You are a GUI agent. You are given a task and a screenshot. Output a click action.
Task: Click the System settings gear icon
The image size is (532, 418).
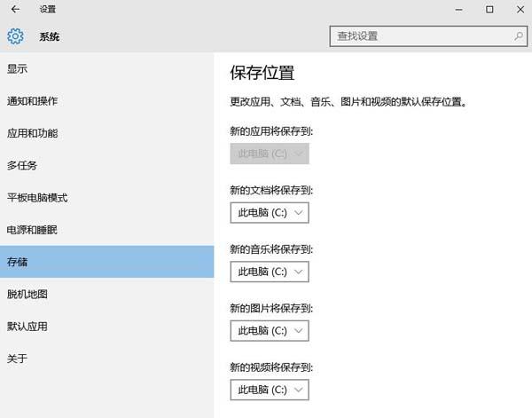click(x=15, y=36)
